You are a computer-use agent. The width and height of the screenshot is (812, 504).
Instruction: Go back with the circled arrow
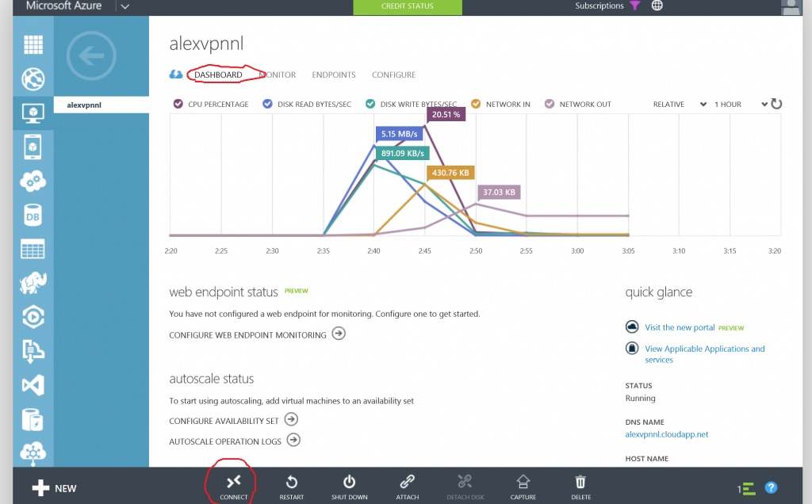(x=92, y=55)
